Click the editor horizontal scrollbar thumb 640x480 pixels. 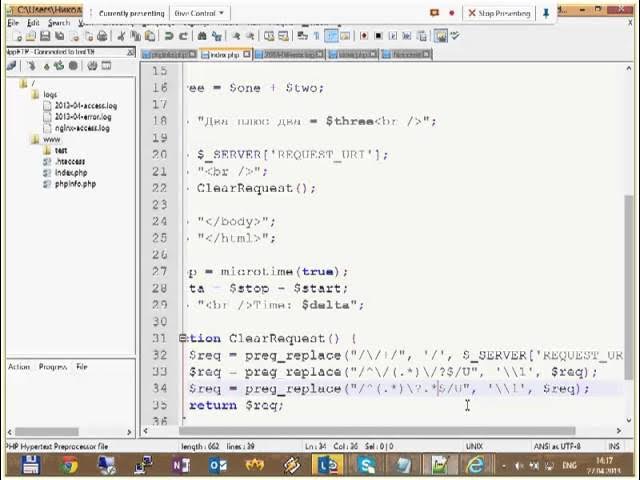377,431
